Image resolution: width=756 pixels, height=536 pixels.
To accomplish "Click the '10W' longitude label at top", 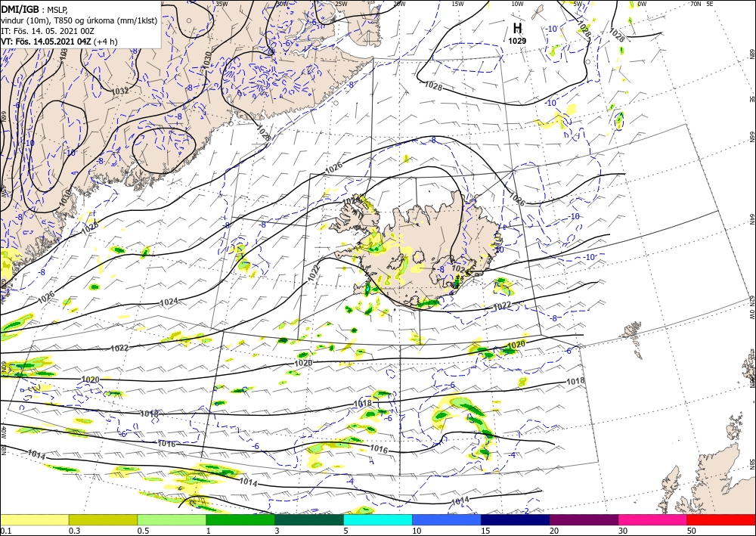I will [x=517, y=4].
